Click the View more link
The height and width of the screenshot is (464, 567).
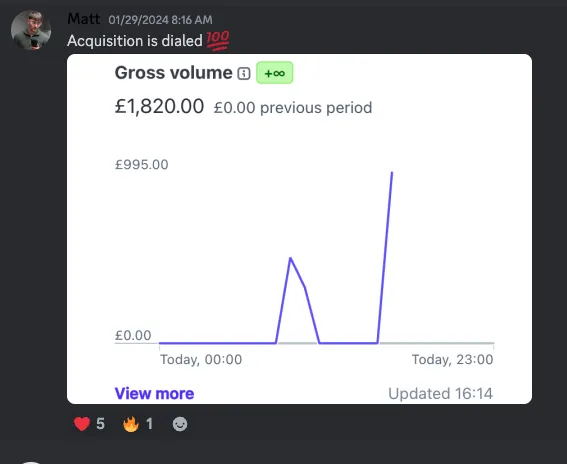[154, 393]
